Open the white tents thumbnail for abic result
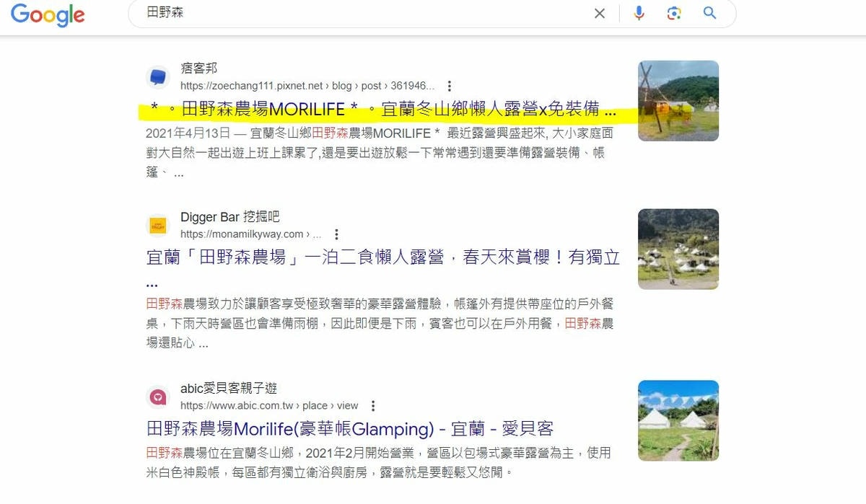Viewport: 866px width, 504px height. (x=678, y=420)
